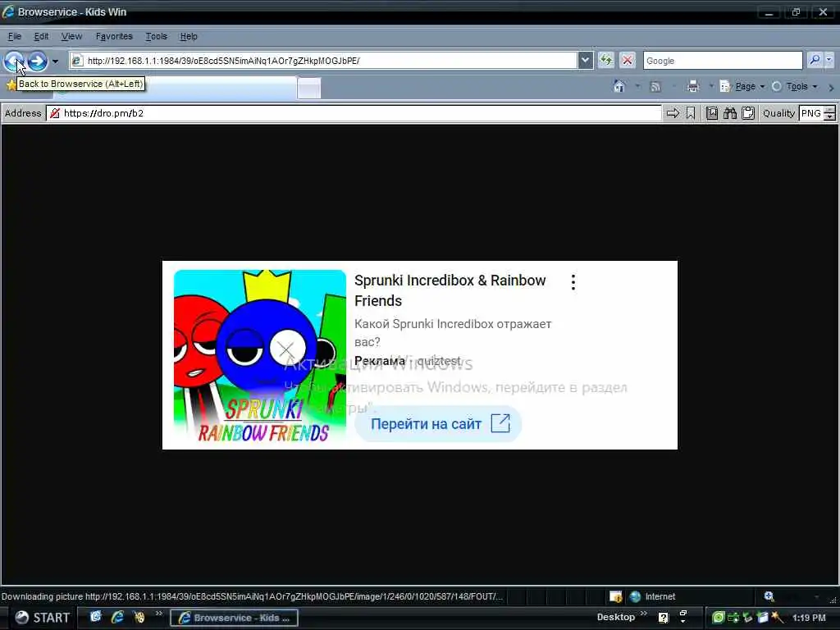Open a new blank tab

click(x=309, y=88)
